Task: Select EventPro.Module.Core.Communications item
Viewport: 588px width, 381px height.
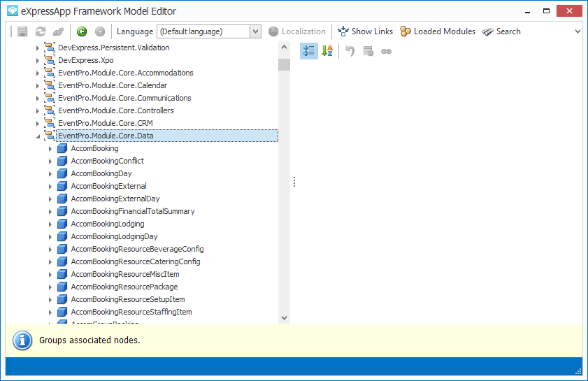Action: (124, 98)
